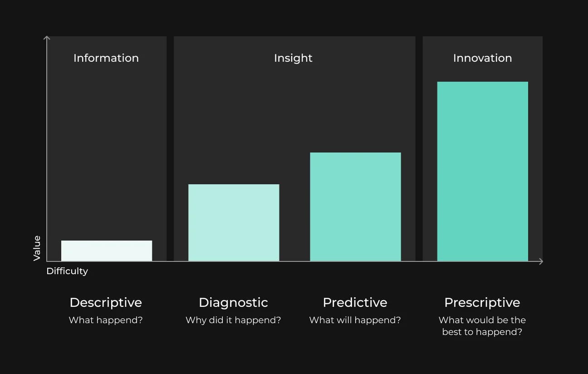Click the right arrowhead on the Difficulty axis
This screenshot has width=588, height=374.
pyautogui.click(x=540, y=261)
